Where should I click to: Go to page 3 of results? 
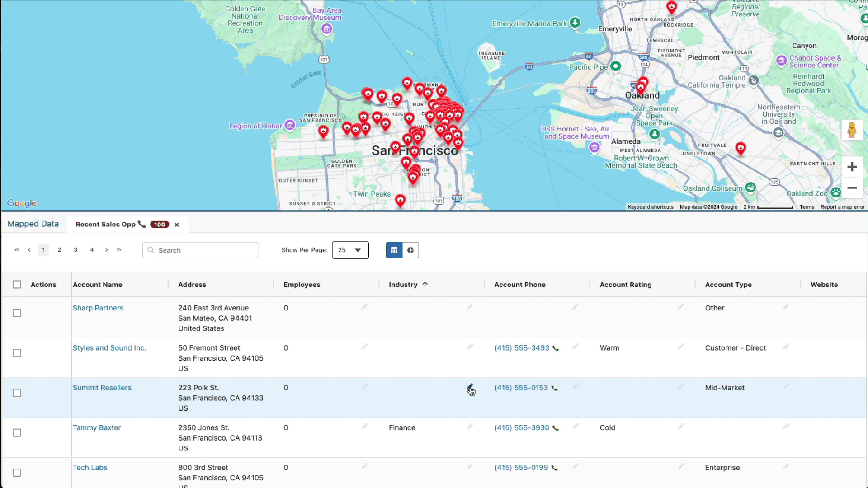tap(75, 250)
